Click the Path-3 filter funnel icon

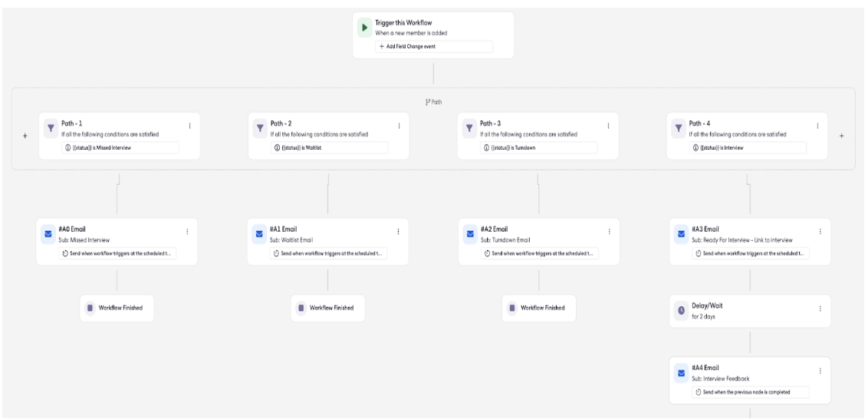[x=469, y=128]
